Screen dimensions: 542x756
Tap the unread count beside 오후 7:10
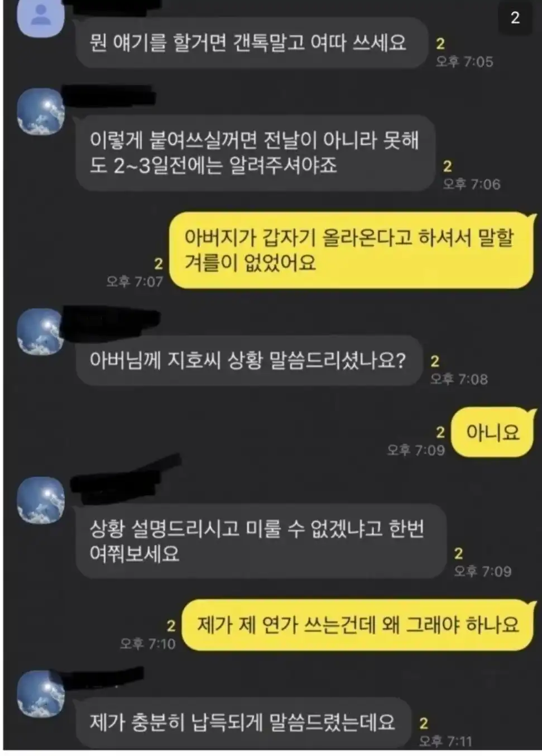(x=171, y=626)
